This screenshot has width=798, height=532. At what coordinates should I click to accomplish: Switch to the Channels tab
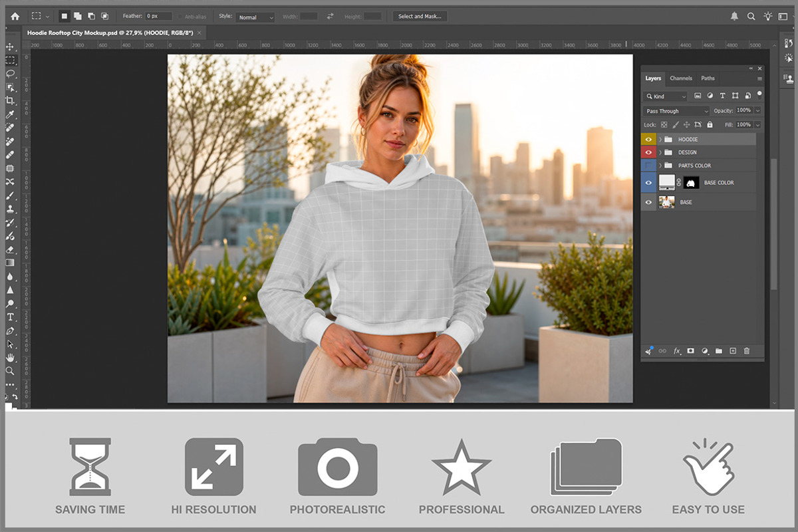coord(681,78)
